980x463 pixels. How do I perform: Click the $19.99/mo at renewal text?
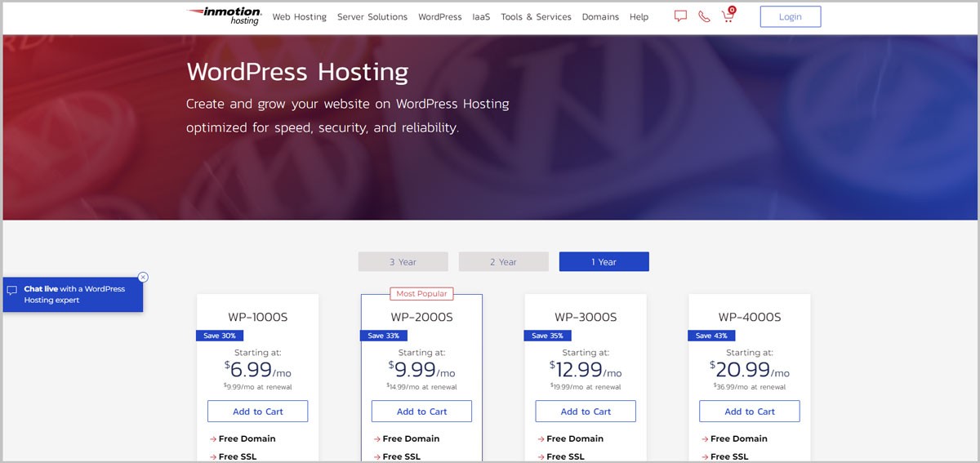(586, 387)
